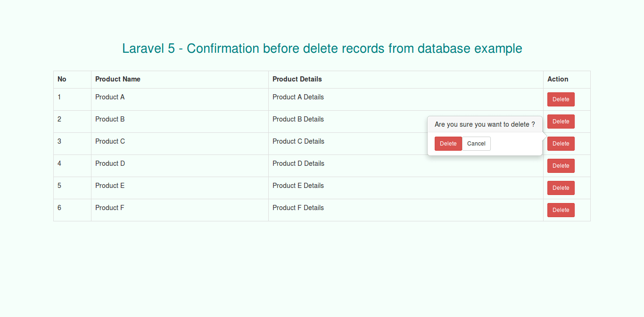
Task: Click the "Product Details" column header
Action: click(297, 79)
